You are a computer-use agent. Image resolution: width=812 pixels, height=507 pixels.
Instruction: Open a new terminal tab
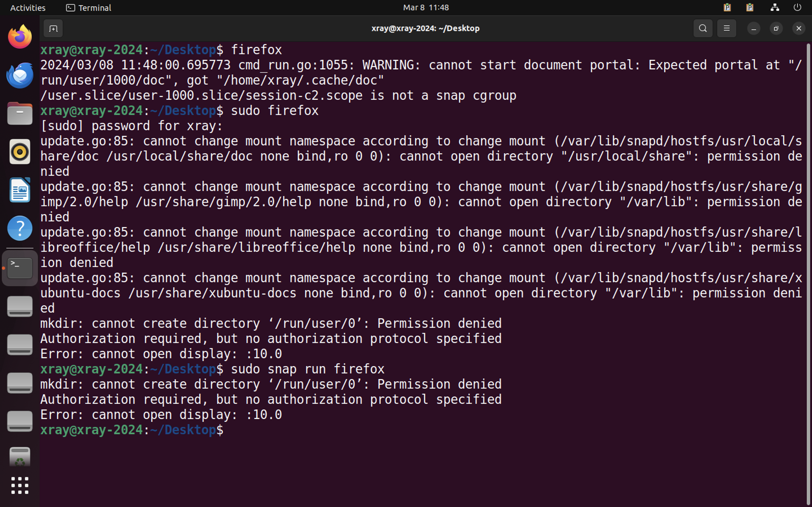click(x=53, y=28)
